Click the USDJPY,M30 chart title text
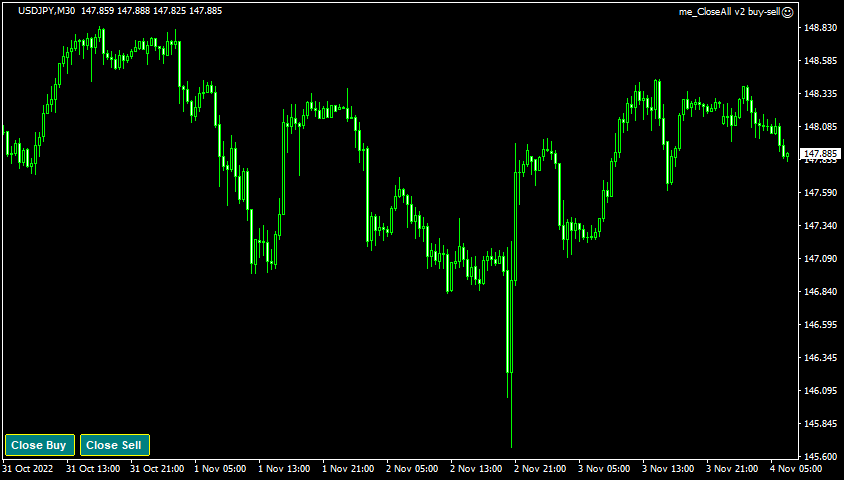Image resolution: width=844 pixels, height=480 pixels. pos(46,11)
